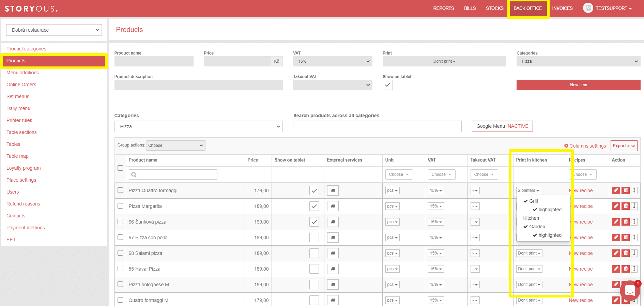Click the Storyous logo

pyautogui.click(x=31, y=9)
